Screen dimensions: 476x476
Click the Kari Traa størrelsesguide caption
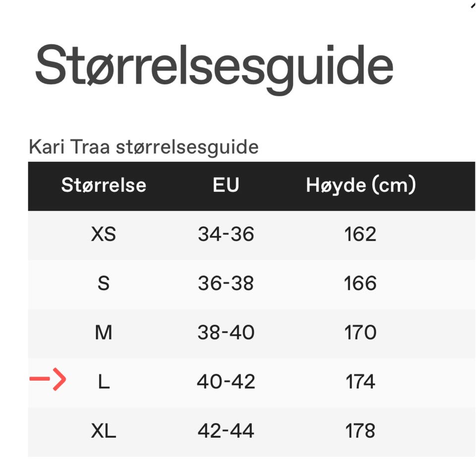[x=144, y=147]
